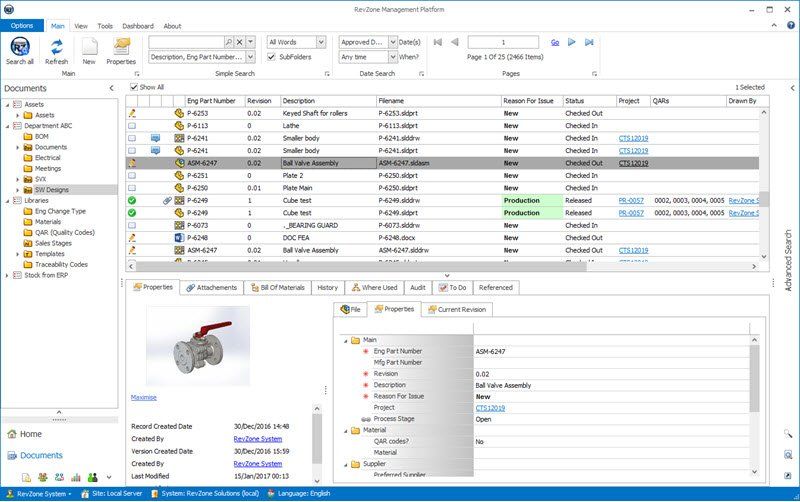Open the All Words dropdown
800x502 pixels.
click(x=321, y=42)
